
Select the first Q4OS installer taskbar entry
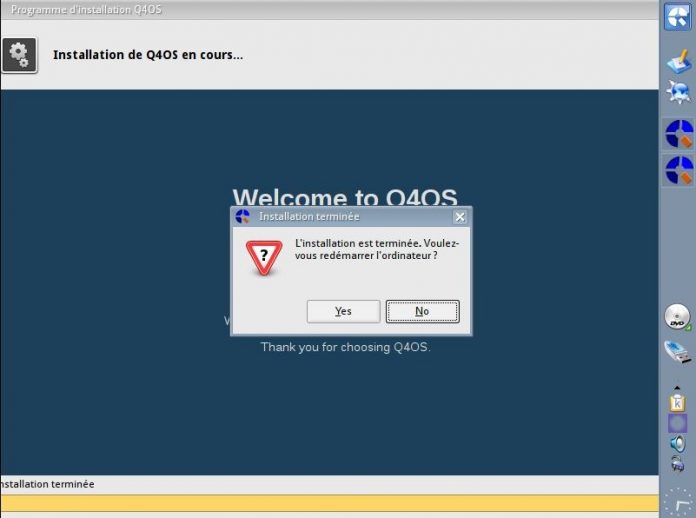click(679, 134)
